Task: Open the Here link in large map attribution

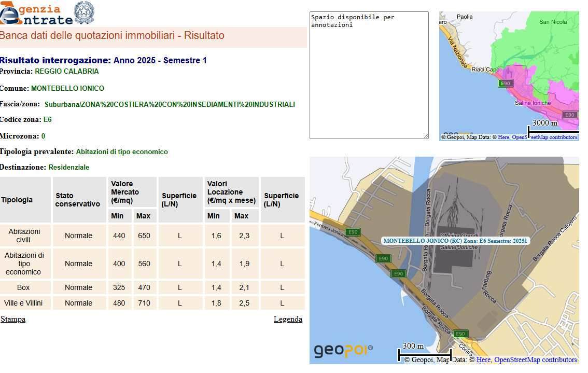Action: pos(483,360)
